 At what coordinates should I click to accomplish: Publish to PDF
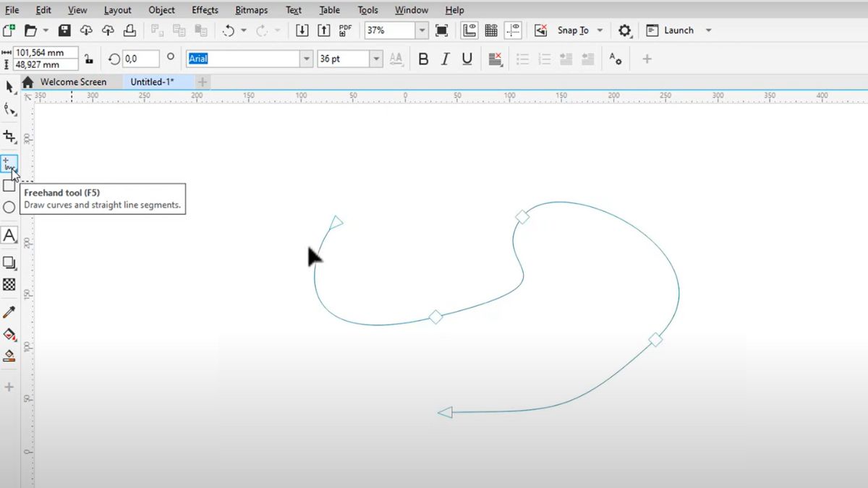[x=345, y=30]
